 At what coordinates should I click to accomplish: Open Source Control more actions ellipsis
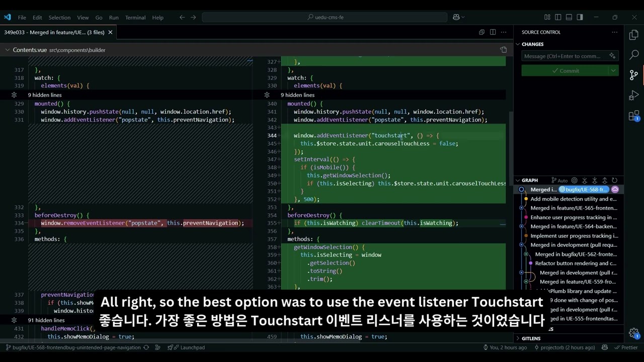click(x=614, y=32)
